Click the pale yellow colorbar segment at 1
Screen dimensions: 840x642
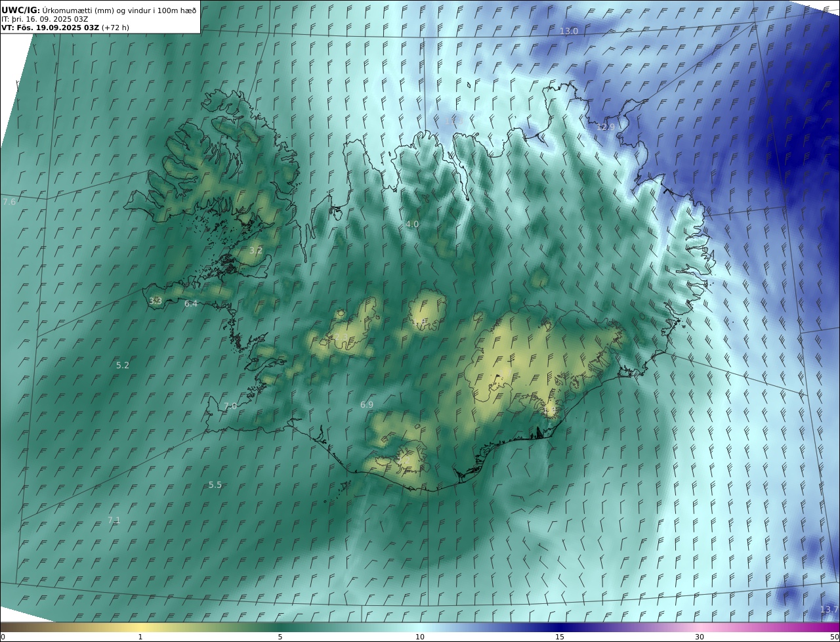140,627
